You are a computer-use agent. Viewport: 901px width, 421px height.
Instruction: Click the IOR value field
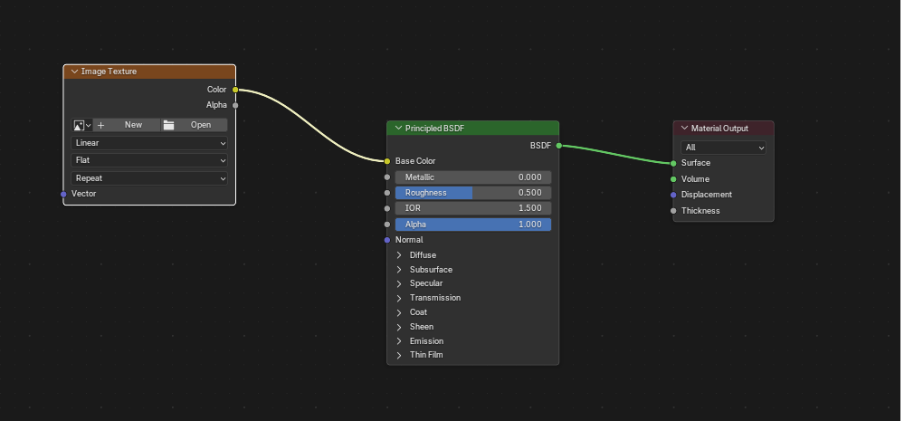pyautogui.click(x=473, y=208)
